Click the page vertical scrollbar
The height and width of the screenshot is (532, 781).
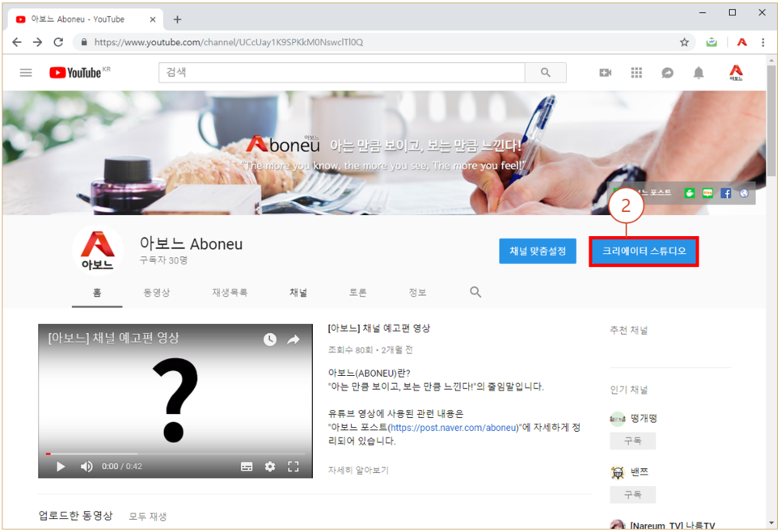click(x=771, y=120)
